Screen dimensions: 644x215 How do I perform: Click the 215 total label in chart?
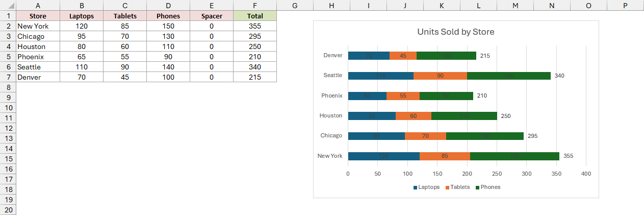pyautogui.click(x=485, y=56)
